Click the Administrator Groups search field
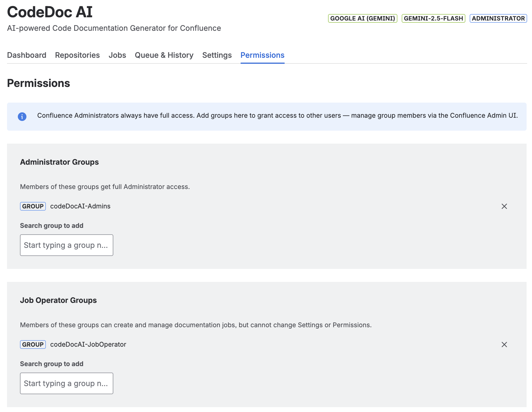 coord(66,245)
